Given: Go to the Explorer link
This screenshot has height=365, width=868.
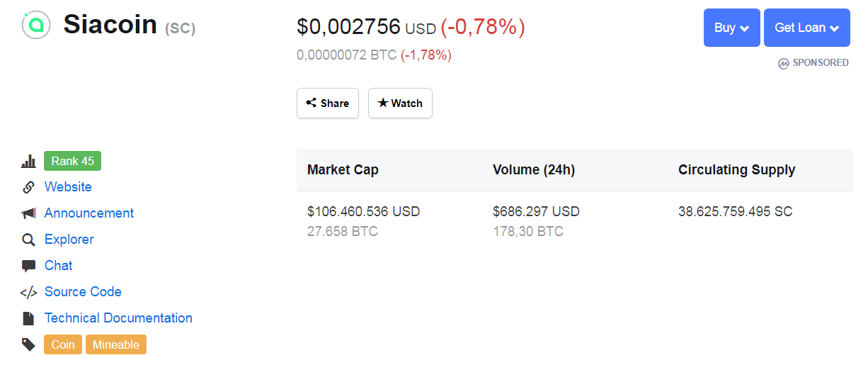Looking at the screenshot, I should pyautogui.click(x=69, y=240).
